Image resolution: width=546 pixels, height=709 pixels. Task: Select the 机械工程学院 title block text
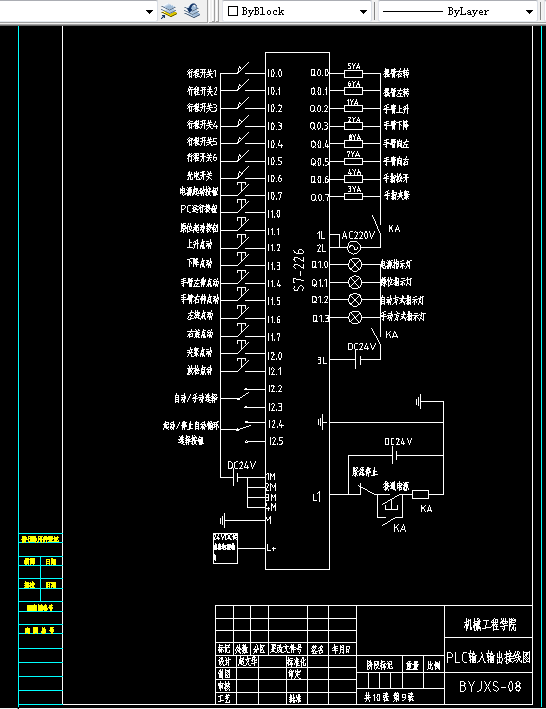[x=490, y=625]
